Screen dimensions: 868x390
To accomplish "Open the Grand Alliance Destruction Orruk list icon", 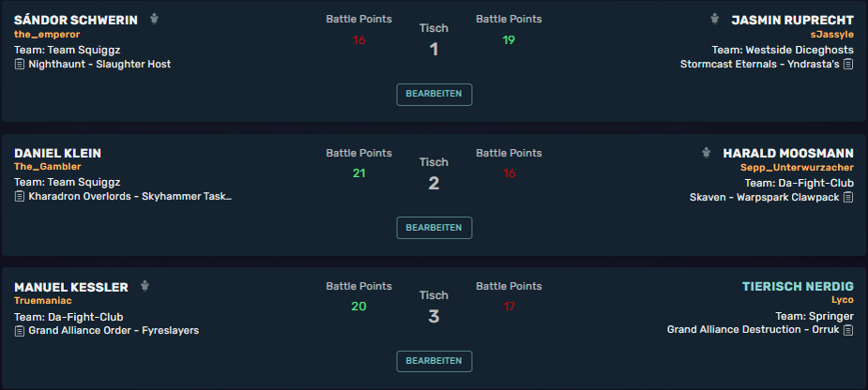I will (x=848, y=330).
